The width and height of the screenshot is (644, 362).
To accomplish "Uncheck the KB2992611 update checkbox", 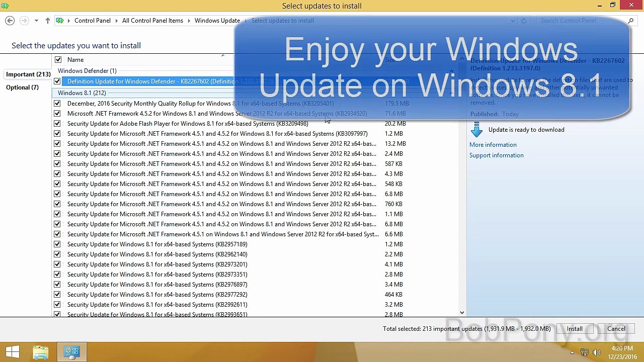I will (57, 305).
